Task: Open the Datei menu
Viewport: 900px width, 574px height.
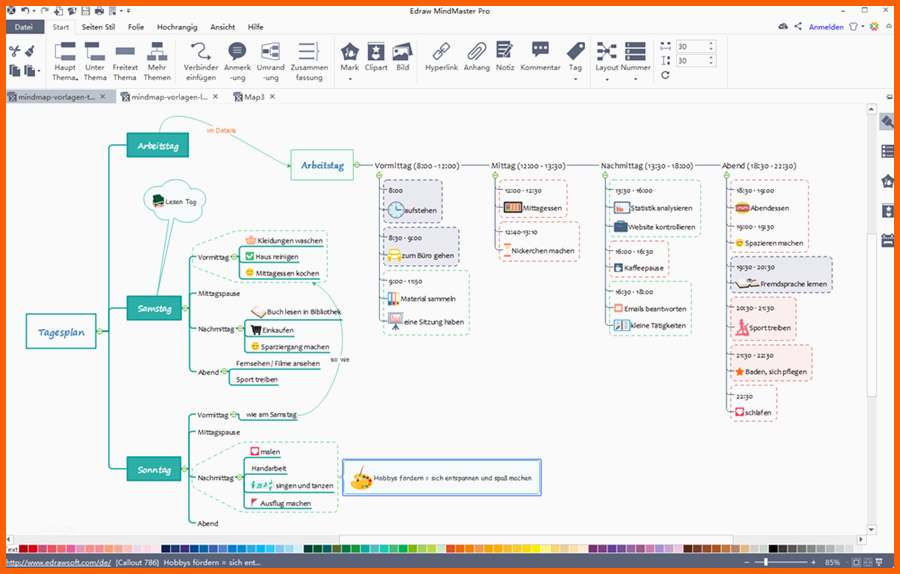Action: coord(24,27)
